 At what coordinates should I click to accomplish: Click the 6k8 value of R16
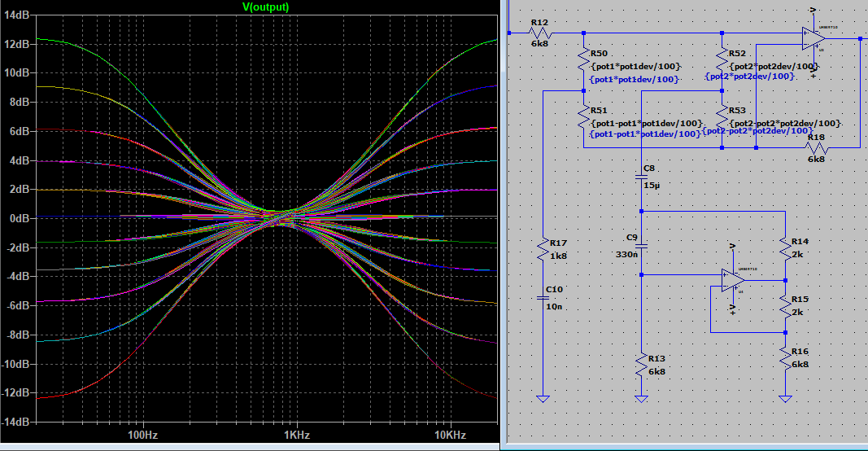coord(800,365)
